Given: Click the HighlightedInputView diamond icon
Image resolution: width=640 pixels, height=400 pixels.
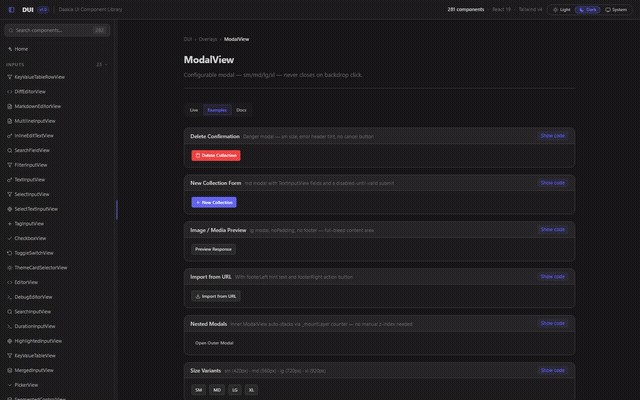Looking at the screenshot, I should [x=10, y=341].
